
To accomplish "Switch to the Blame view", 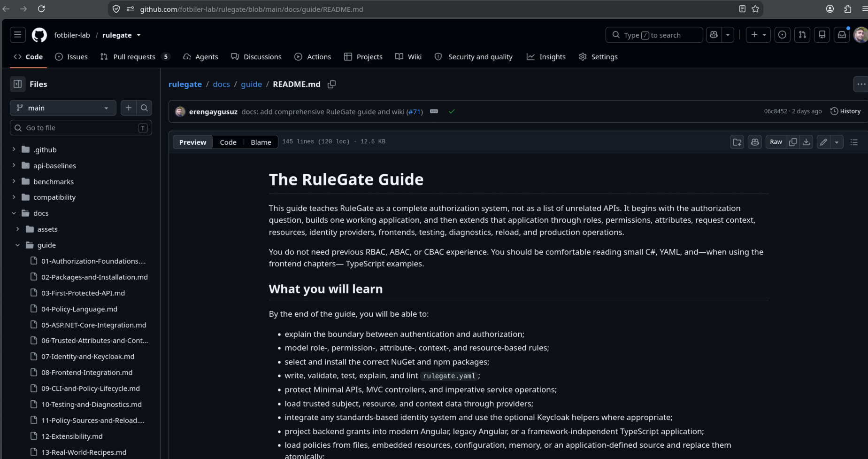I will [x=261, y=142].
